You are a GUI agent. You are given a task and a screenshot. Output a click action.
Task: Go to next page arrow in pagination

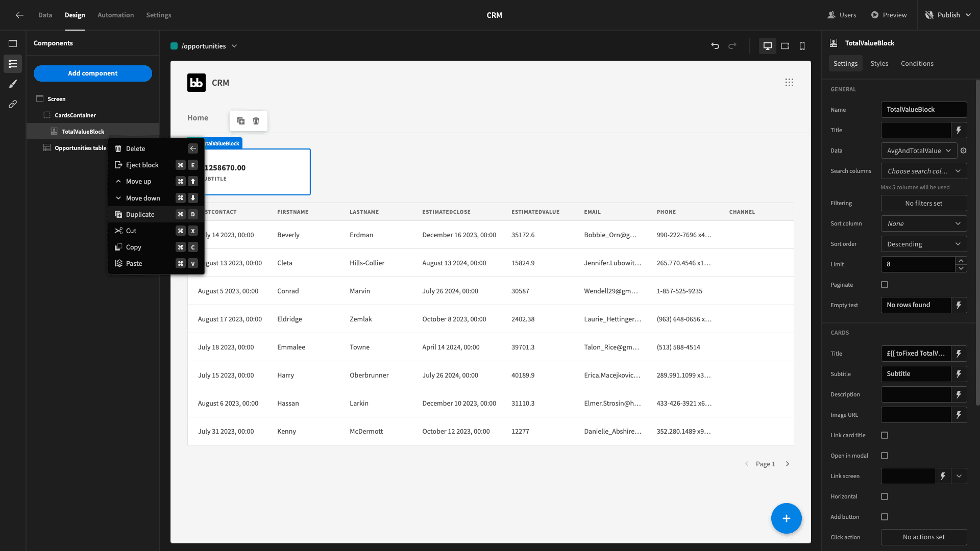[788, 464]
